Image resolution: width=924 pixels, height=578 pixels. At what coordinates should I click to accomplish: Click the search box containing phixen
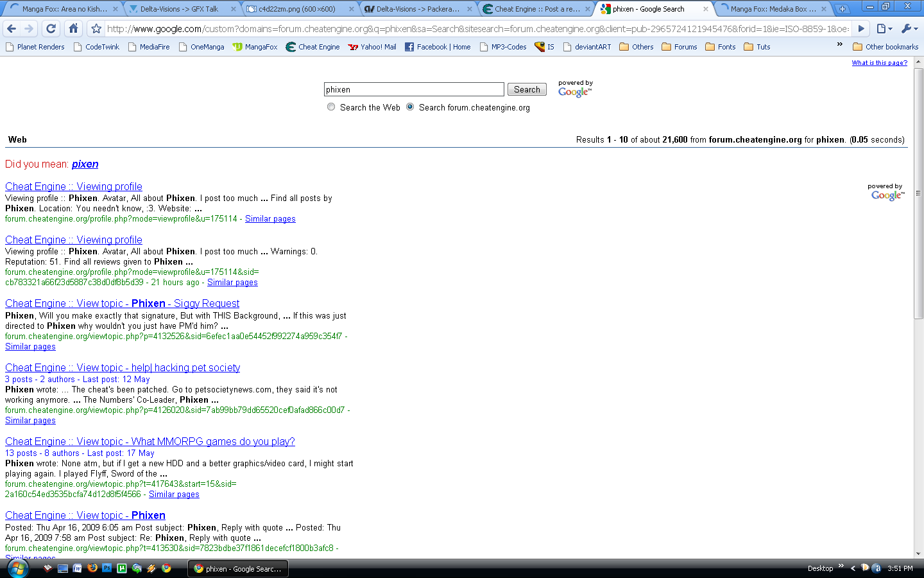pyautogui.click(x=414, y=89)
